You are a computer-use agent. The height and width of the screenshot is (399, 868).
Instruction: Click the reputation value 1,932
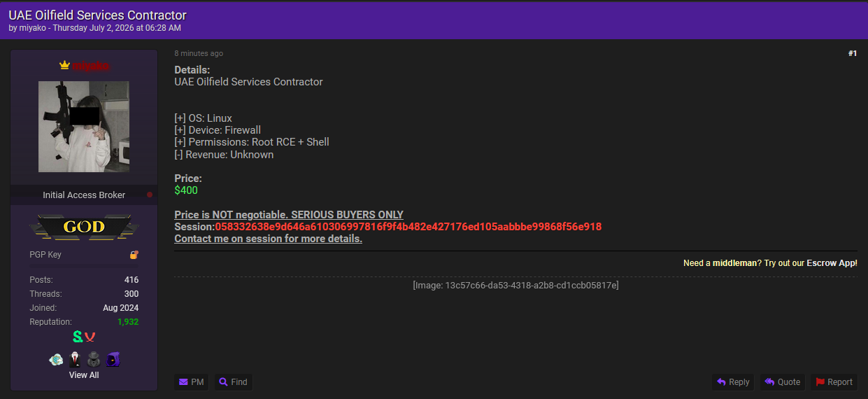(128, 322)
